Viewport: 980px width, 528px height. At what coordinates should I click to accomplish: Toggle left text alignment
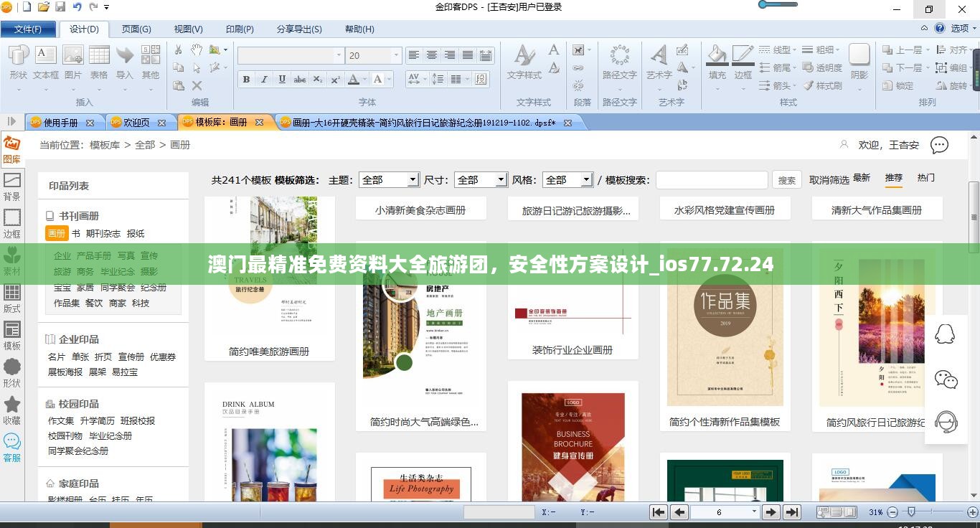coord(414,55)
